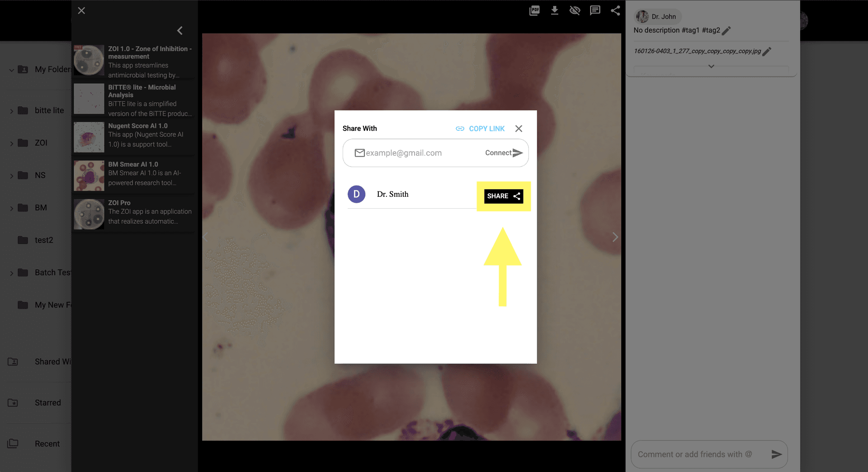Click the email envelope icon in Share dialog
The width and height of the screenshot is (868, 472).
click(x=359, y=153)
